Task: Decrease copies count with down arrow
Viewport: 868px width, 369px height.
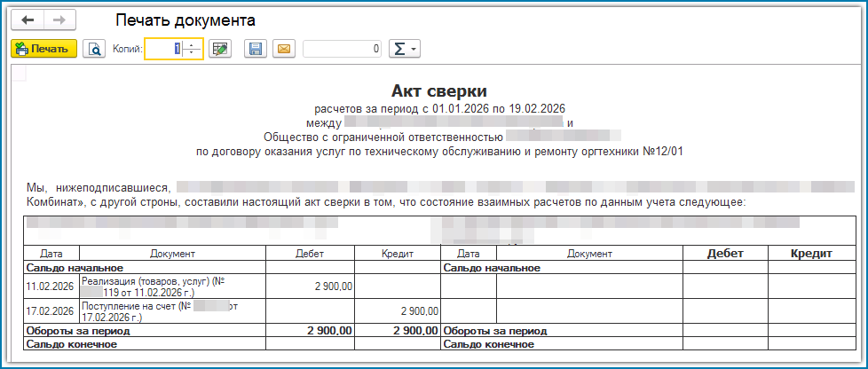Action: [193, 53]
